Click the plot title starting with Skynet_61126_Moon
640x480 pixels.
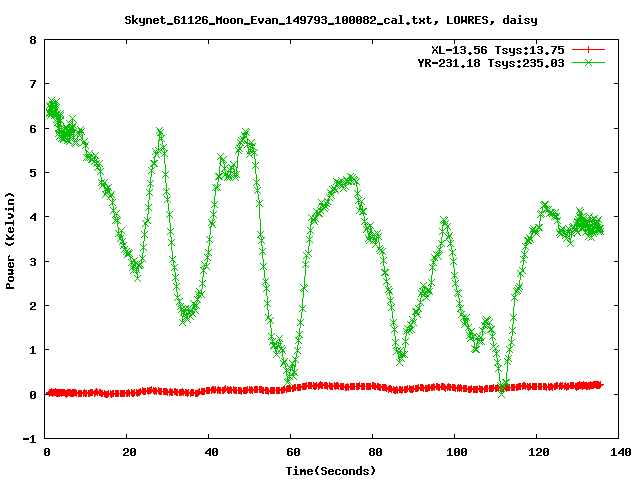point(319,19)
